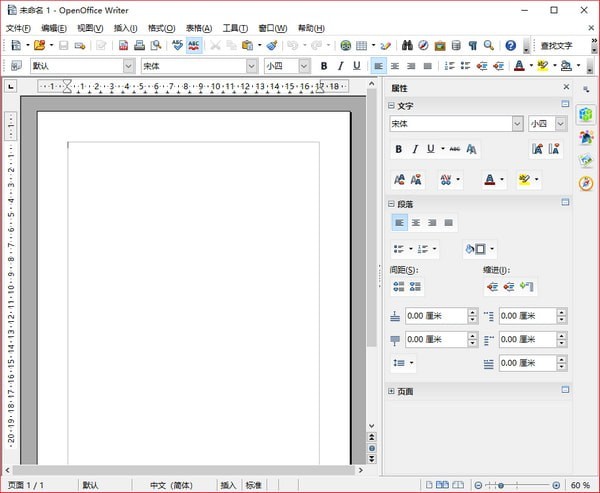The height and width of the screenshot is (493, 600).
Task: Click the 插入 mode in the status bar
Action: click(x=228, y=485)
